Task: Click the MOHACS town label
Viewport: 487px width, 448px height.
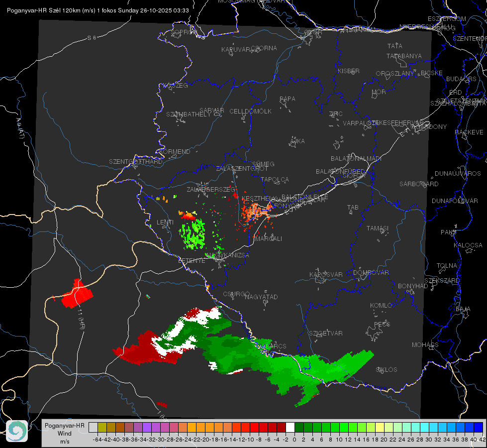Action: click(425, 345)
